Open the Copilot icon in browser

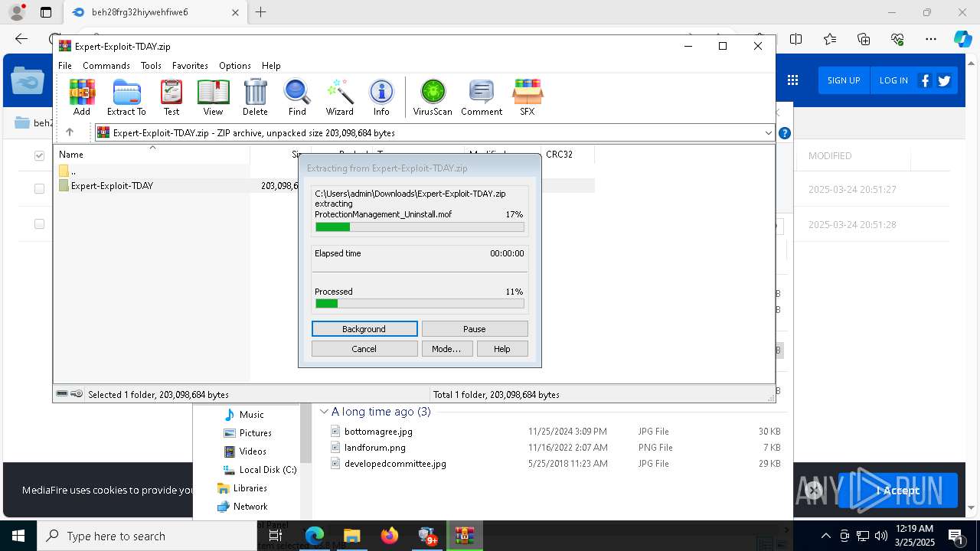point(962,39)
